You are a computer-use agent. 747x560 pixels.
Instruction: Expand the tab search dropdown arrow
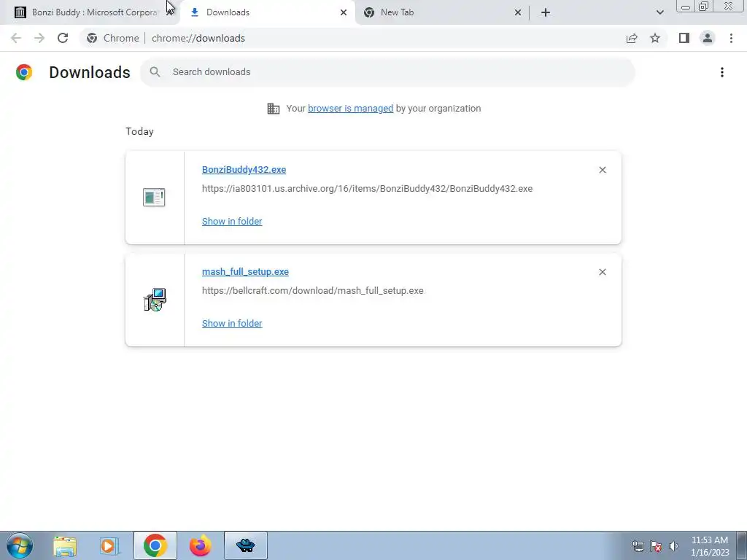(659, 12)
